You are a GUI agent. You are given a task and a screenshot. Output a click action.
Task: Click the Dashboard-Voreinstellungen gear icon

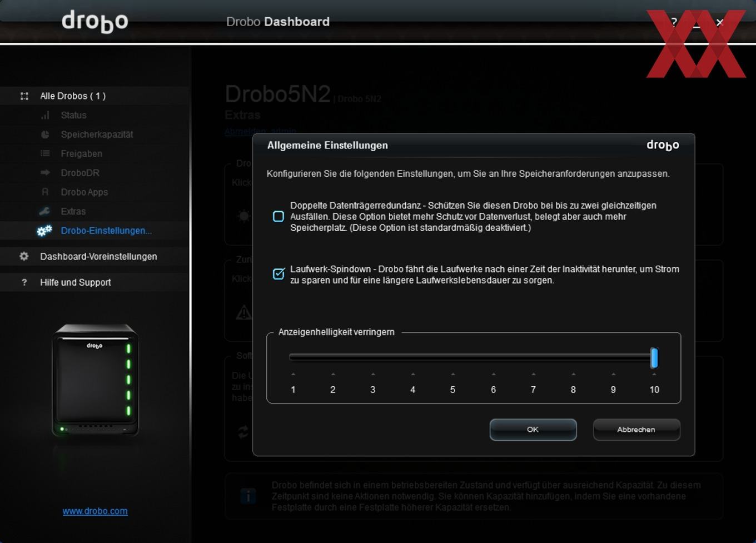pyautogui.click(x=24, y=256)
